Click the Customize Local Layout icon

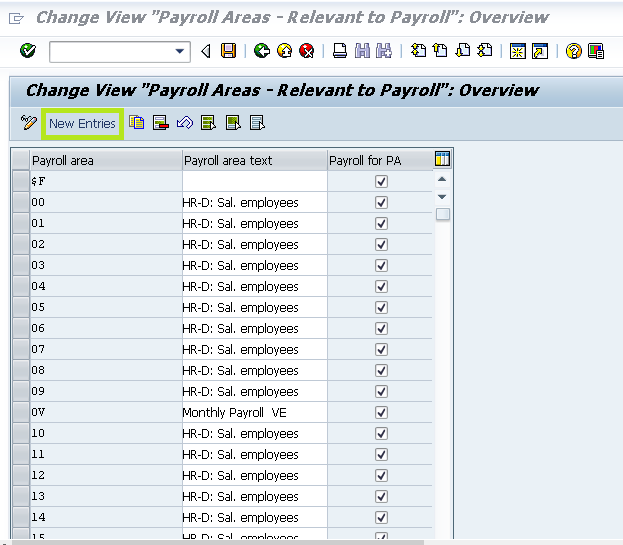click(596, 51)
